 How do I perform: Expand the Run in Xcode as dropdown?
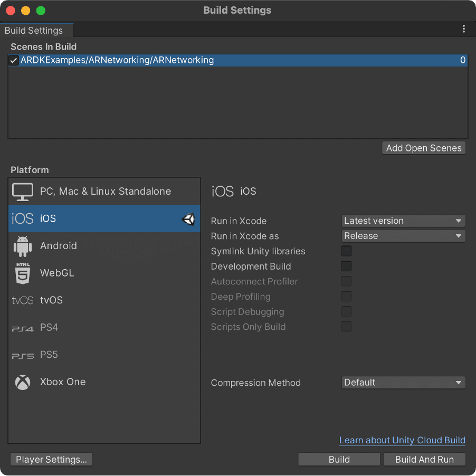click(x=404, y=236)
